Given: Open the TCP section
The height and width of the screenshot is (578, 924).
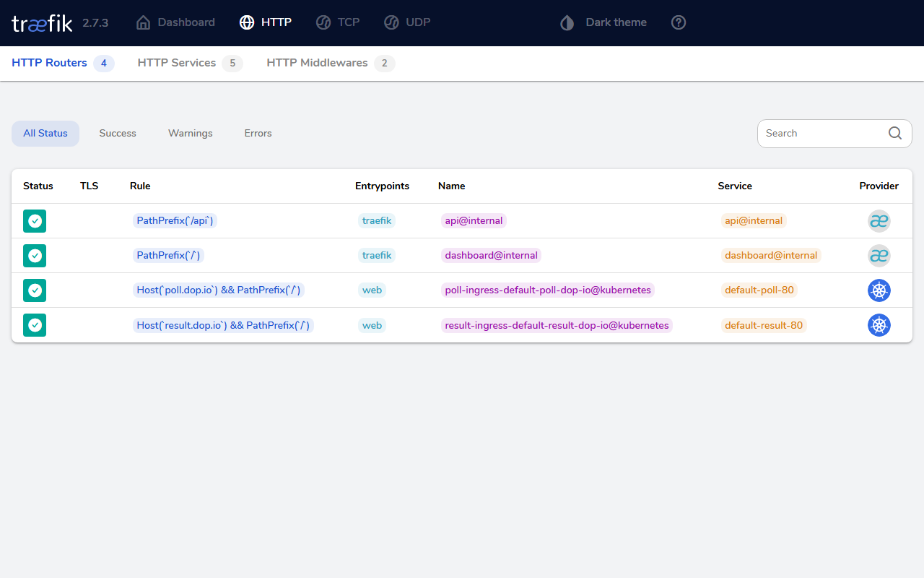Looking at the screenshot, I should pyautogui.click(x=338, y=22).
